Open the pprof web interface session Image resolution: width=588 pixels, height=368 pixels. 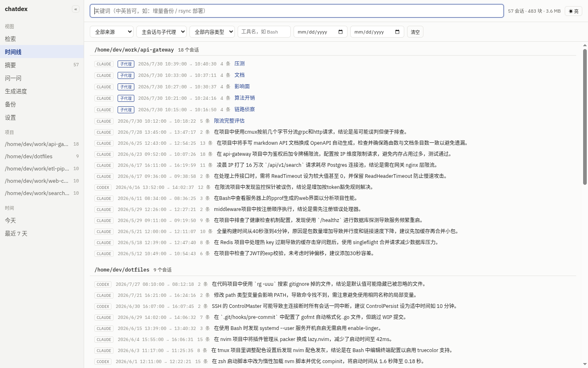point(333,198)
